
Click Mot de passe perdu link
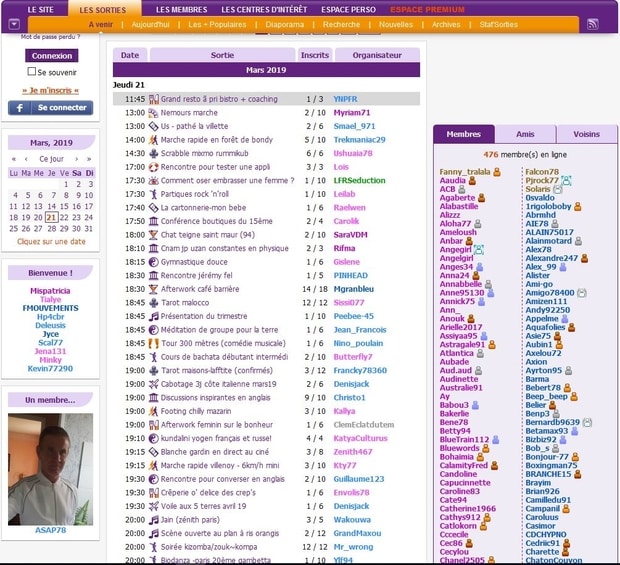pos(51,37)
